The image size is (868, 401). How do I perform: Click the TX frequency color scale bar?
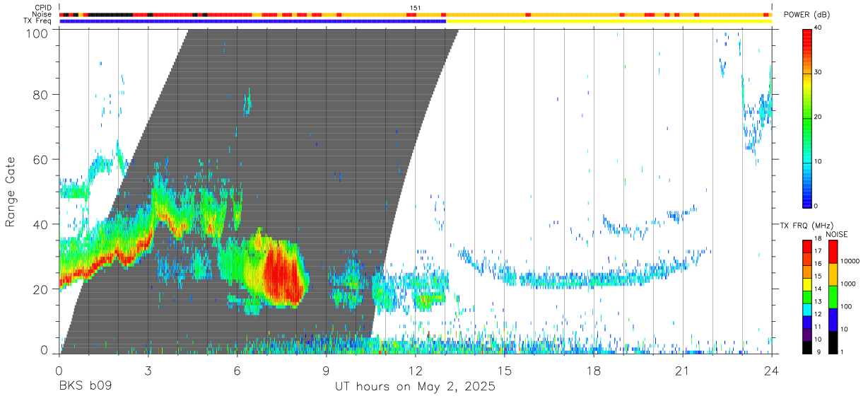point(807,296)
